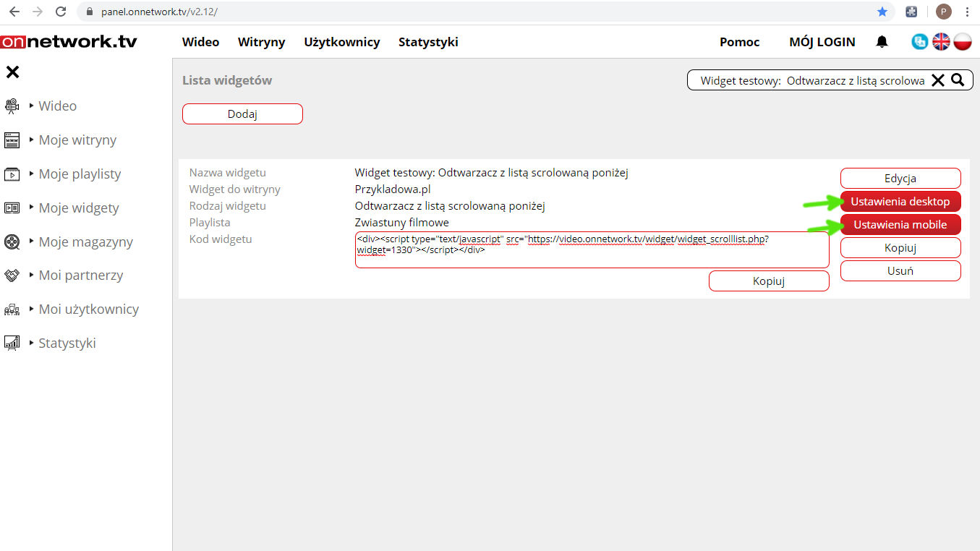
Task: Click the widget search input field
Action: (811, 80)
